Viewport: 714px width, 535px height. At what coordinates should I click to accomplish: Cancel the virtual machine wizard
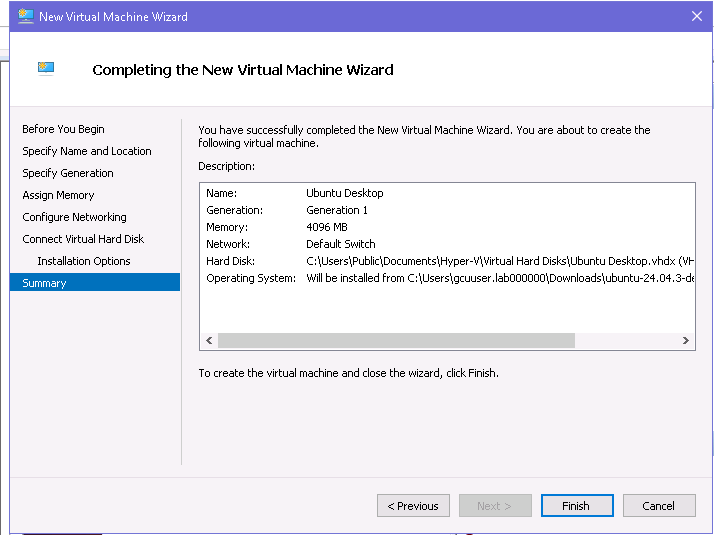659,506
